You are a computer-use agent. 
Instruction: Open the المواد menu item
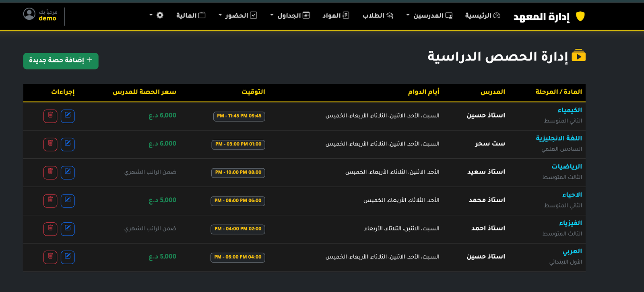point(335,15)
